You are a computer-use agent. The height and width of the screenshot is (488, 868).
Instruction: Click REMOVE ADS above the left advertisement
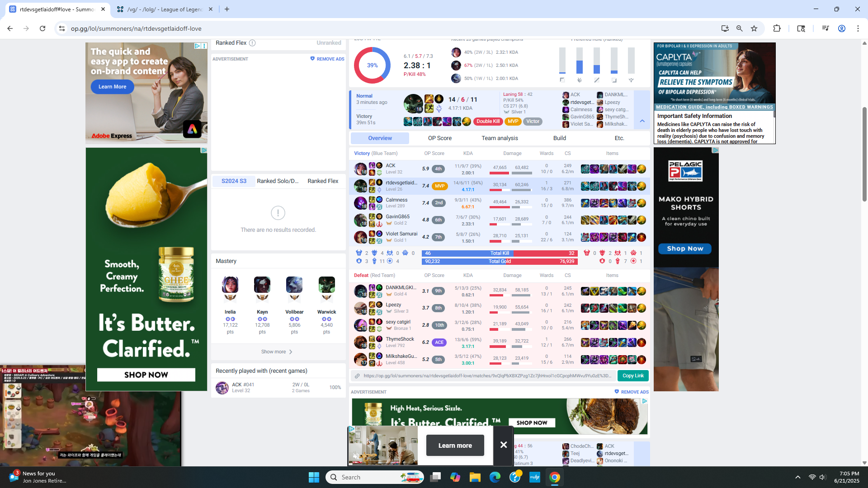(x=327, y=59)
